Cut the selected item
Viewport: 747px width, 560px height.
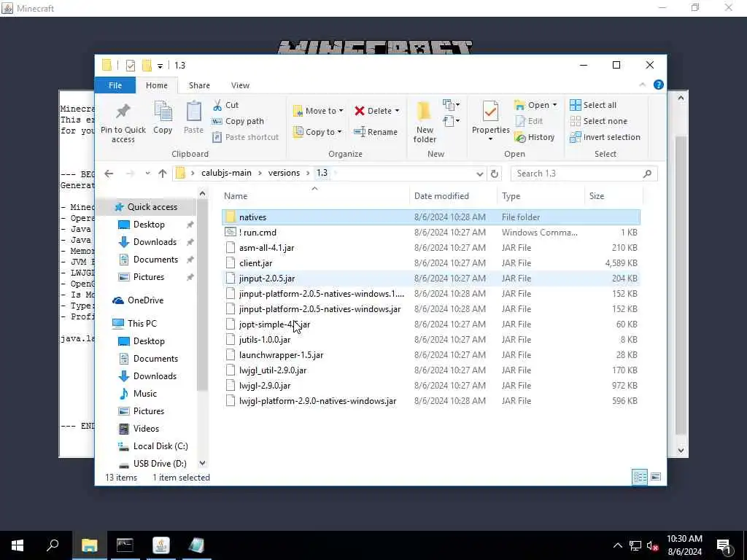coord(226,105)
